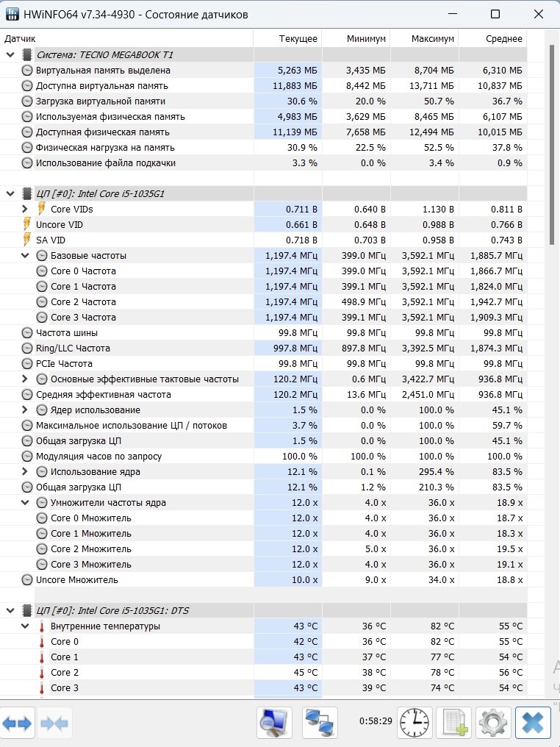560x747 pixels.
Task: Click the vertical scrollbar thumb
Action: click(553, 146)
